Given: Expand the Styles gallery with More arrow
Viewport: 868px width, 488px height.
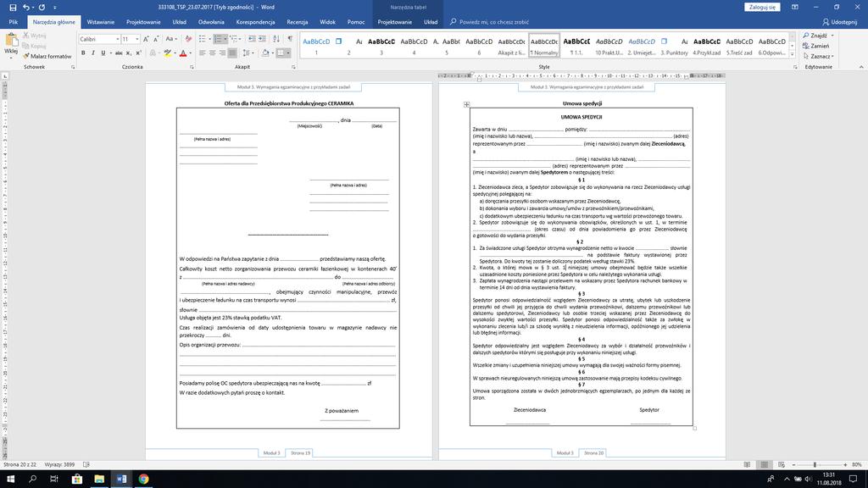Looking at the screenshot, I should [x=793, y=55].
